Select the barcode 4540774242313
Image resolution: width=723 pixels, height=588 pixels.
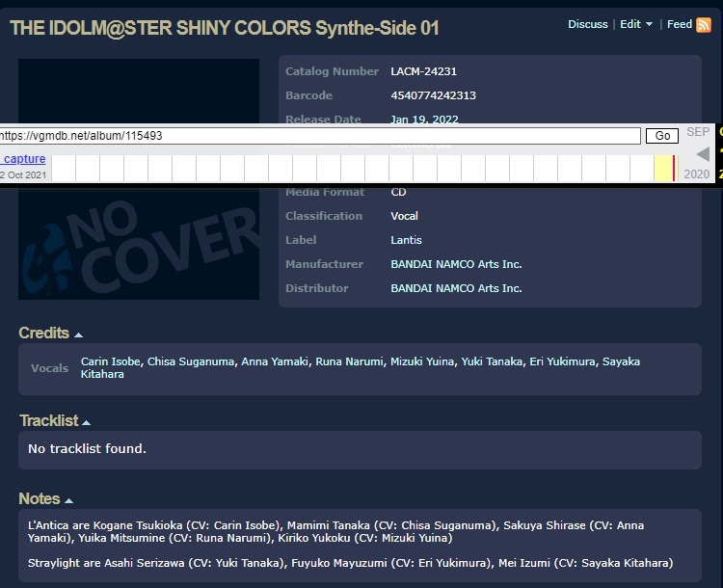click(433, 95)
